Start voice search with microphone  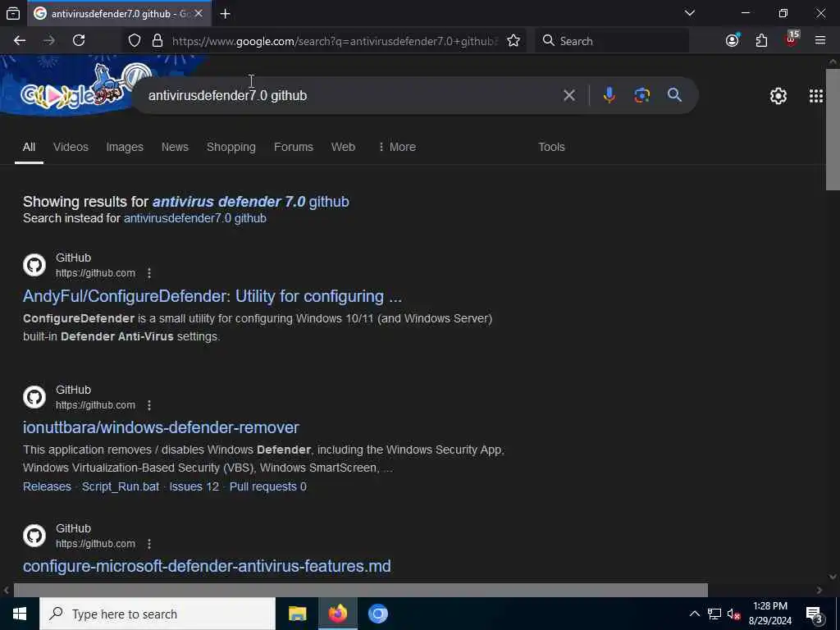coord(609,95)
